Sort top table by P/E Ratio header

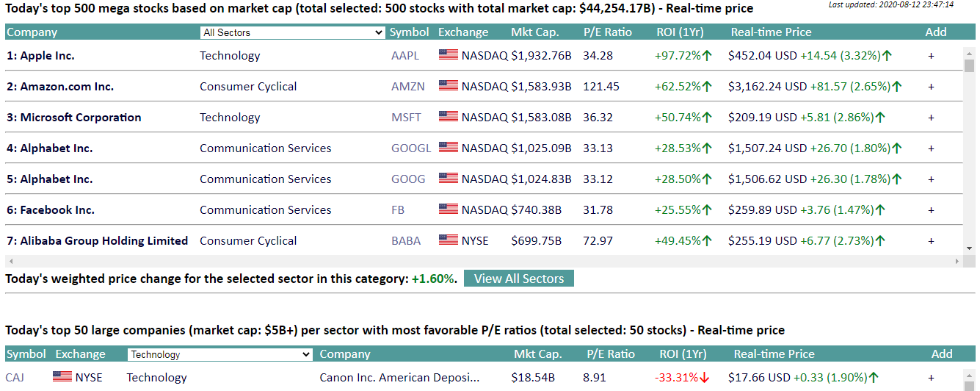click(608, 32)
